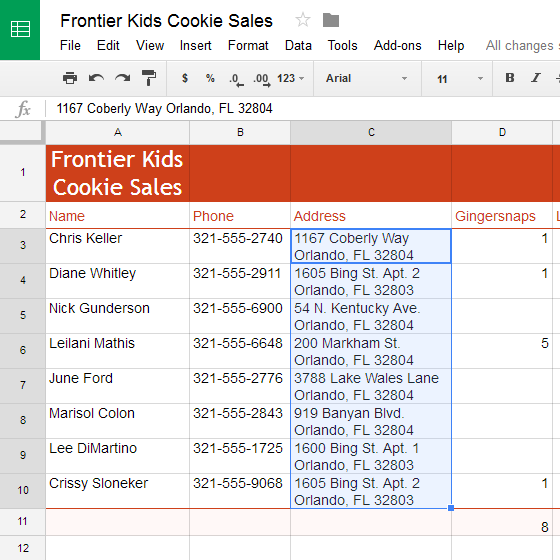The image size is (560, 560).
Task: Decrease decimal places icon
Action: tap(236, 79)
